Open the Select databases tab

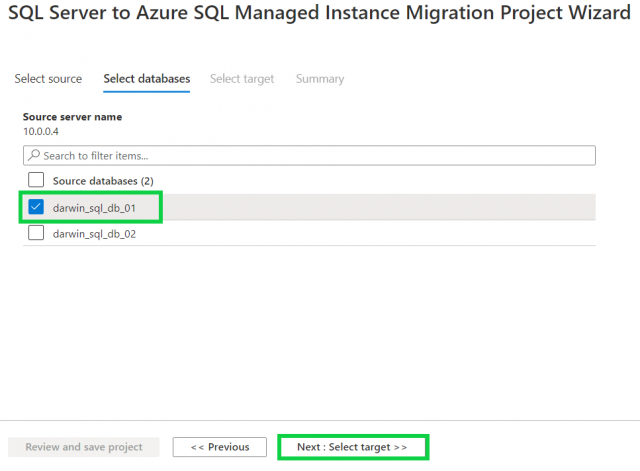click(x=146, y=79)
